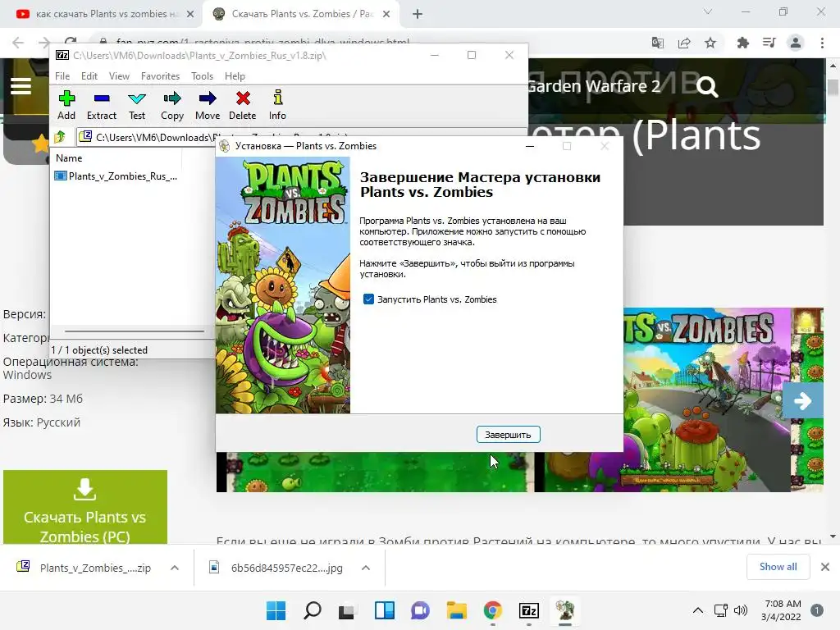Uncheck Запустить Plants vs. Zombies checkbox
Image resolution: width=840 pixels, height=630 pixels.
click(368, 299)
